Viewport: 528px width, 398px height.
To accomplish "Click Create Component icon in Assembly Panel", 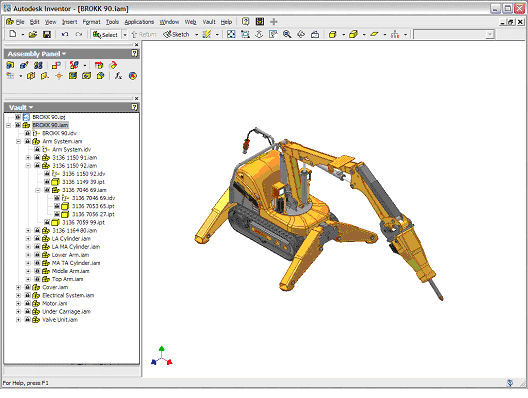I will click(x=24, y=65).
